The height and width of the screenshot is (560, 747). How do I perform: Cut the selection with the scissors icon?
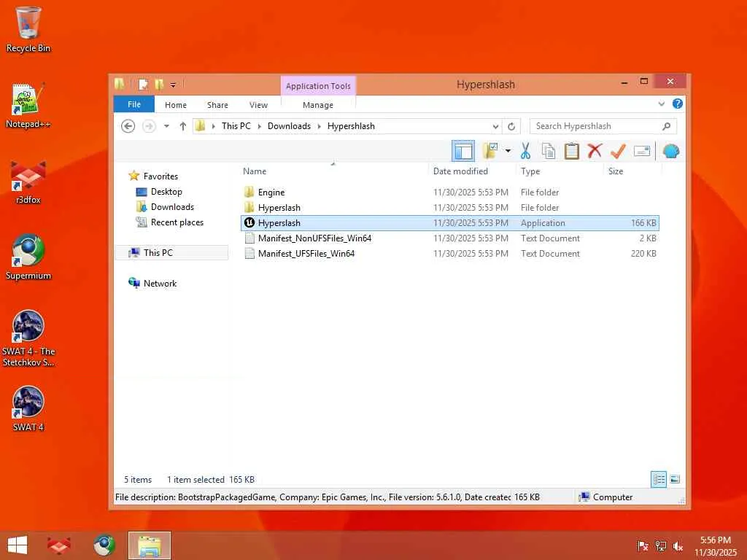525,151
